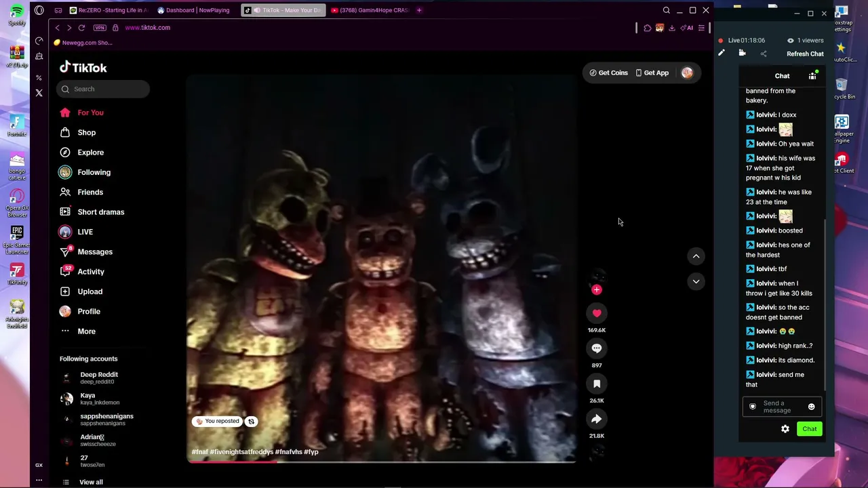868x488 pixels.
Task: Click the camera clip icon in stream window
Action: [742, 54]
